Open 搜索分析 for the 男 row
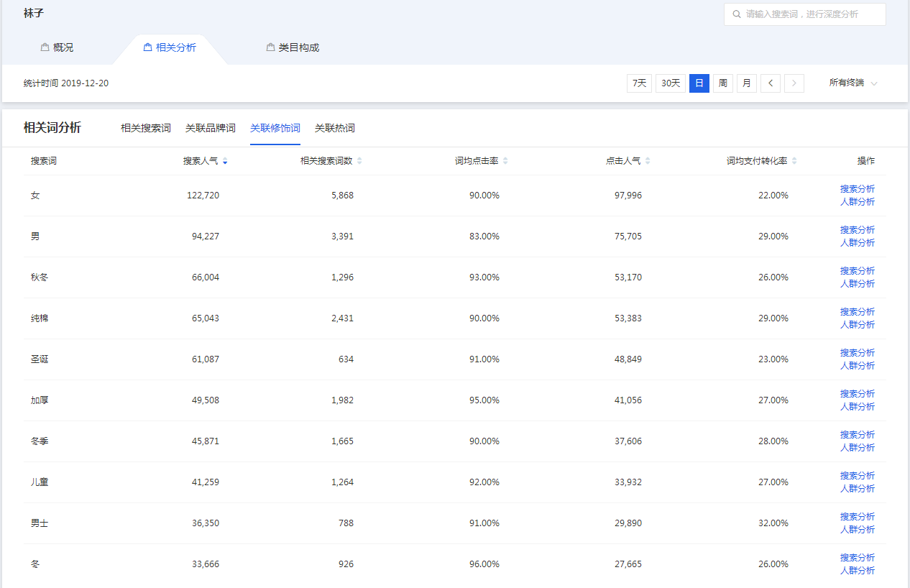Screen dimensions: 910x588 click(x=858, y=230)
